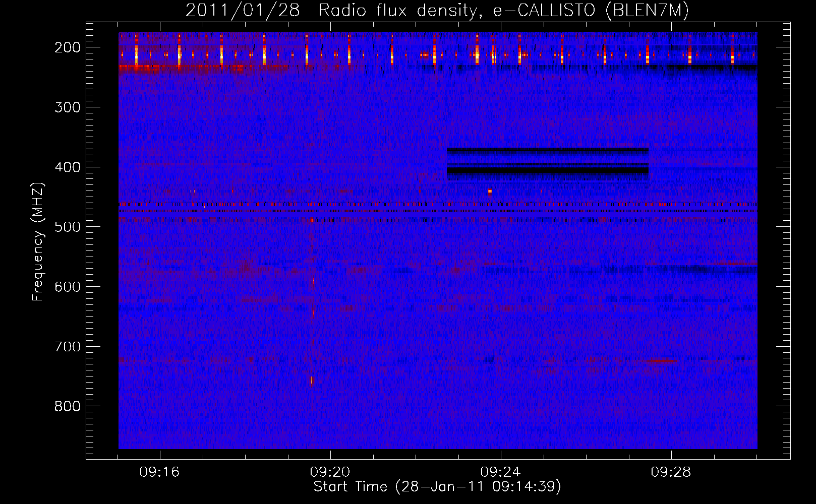Viewport: 816px width, 504px height.
Task: Click the date "2011/01/28" in the title
Action: (x=243, y=11)
